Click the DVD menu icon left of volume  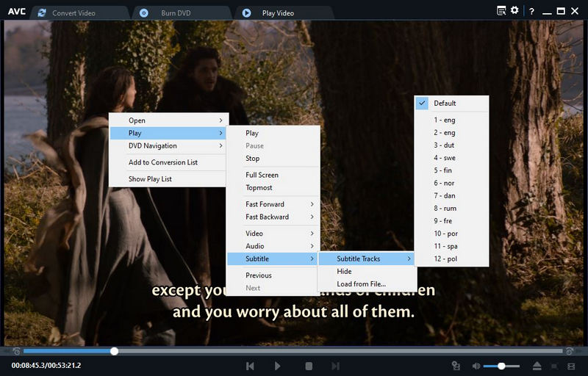coord(456,366)
